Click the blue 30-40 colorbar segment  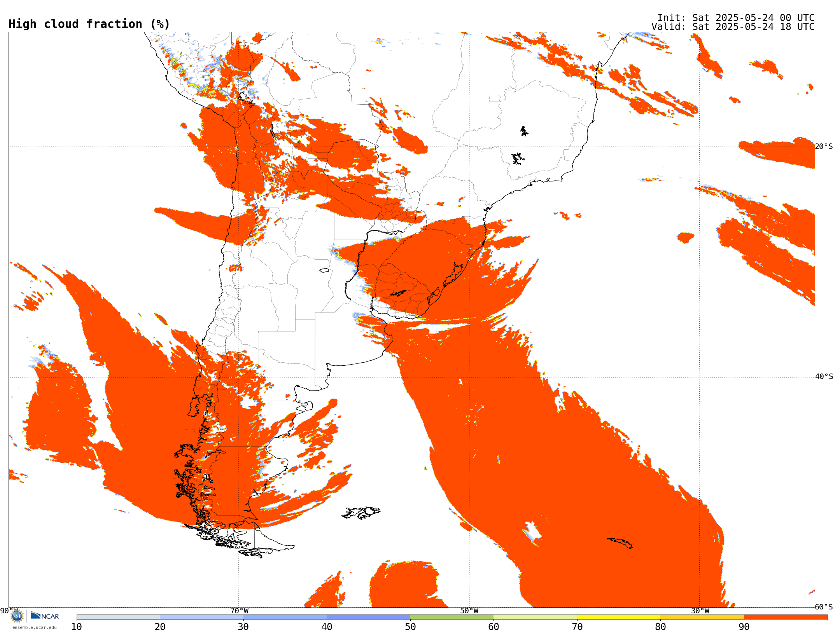pos(285,617)
